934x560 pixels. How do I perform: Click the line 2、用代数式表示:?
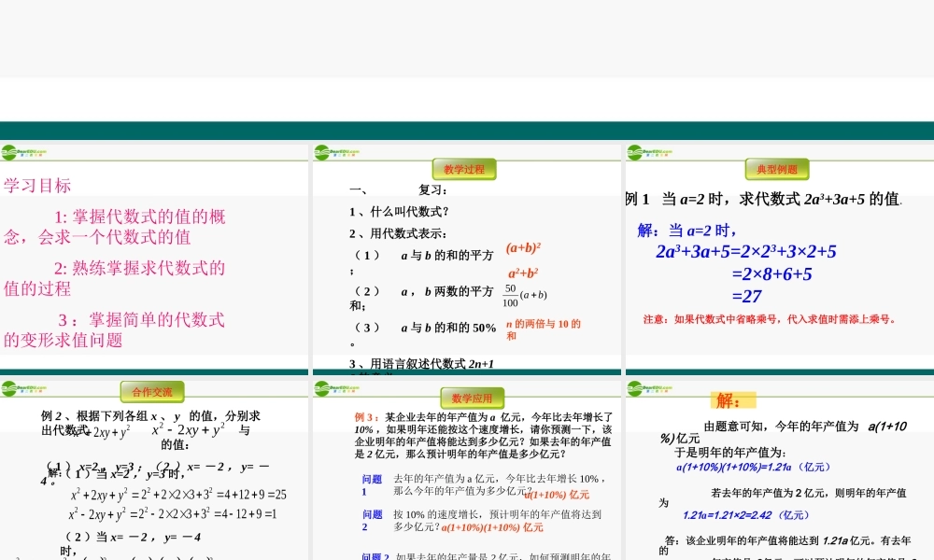pyautogui.click(x=398, y=234)
